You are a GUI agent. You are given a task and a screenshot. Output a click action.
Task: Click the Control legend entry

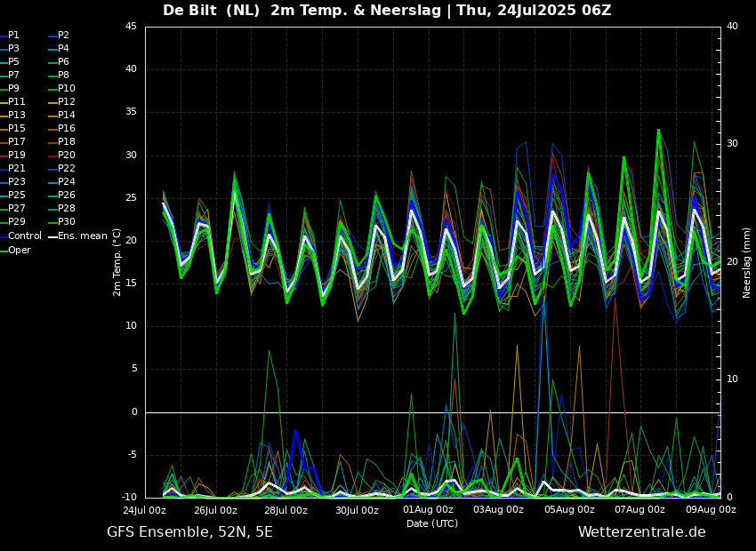point(25,236)
